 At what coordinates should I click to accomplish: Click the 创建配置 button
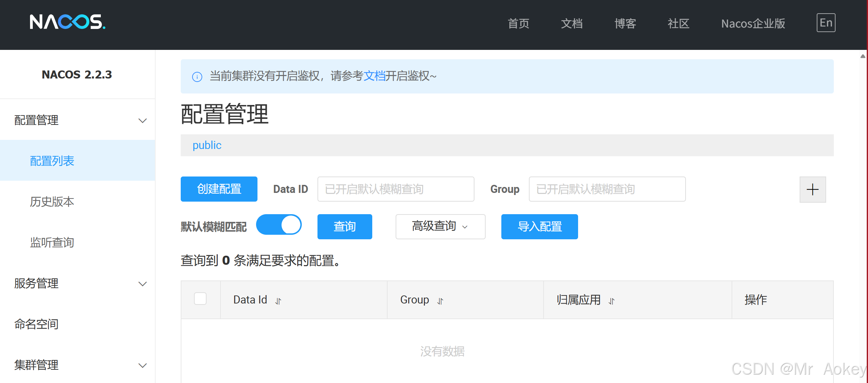point(219,189)
